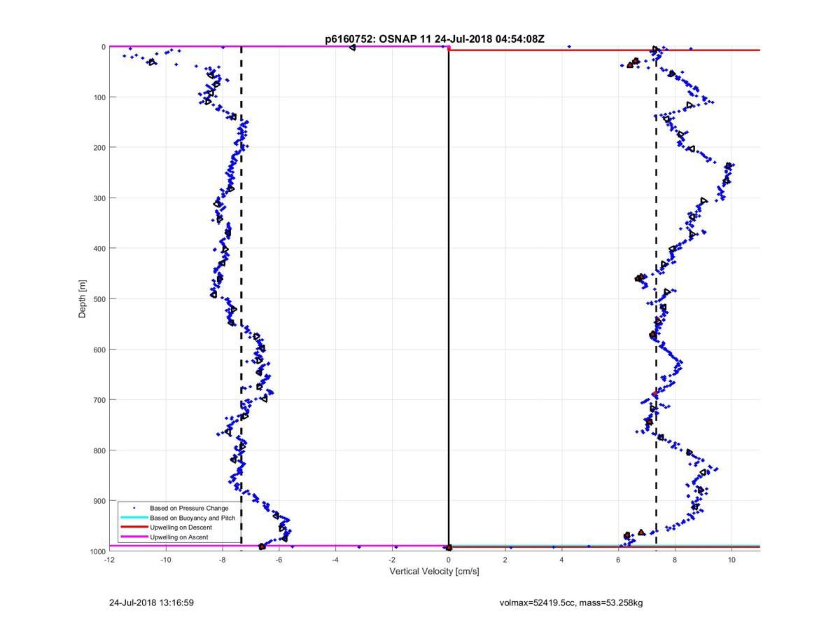Click the red horizontal Upwelling on Descent line
The height and width of the screenshot is (620, 840).
click(x=603, y=50)
